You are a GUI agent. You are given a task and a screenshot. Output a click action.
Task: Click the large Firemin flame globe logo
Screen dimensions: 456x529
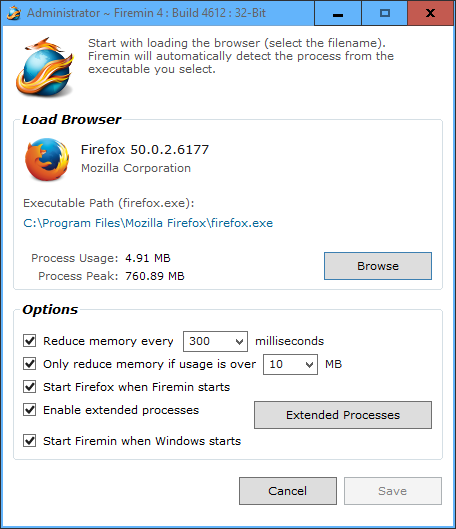coord(45,67)
